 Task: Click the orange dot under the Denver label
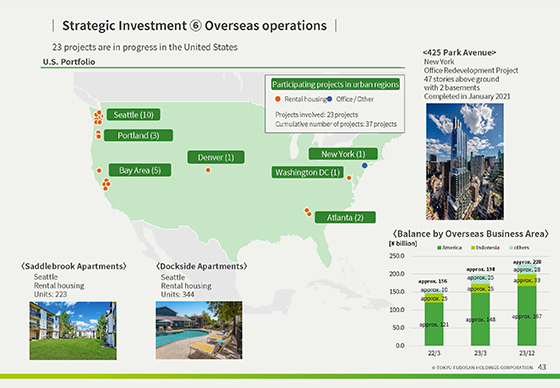[208, 170]
